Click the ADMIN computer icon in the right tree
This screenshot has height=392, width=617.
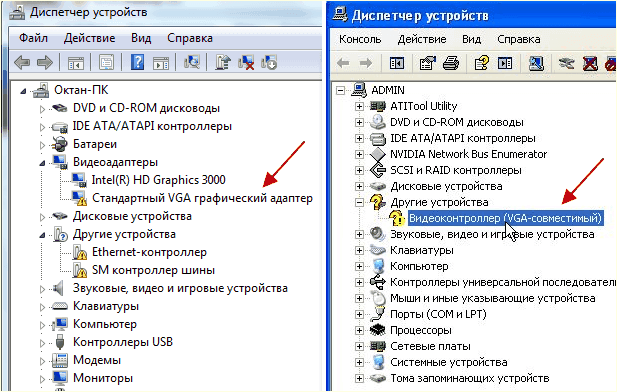[359, 90]
